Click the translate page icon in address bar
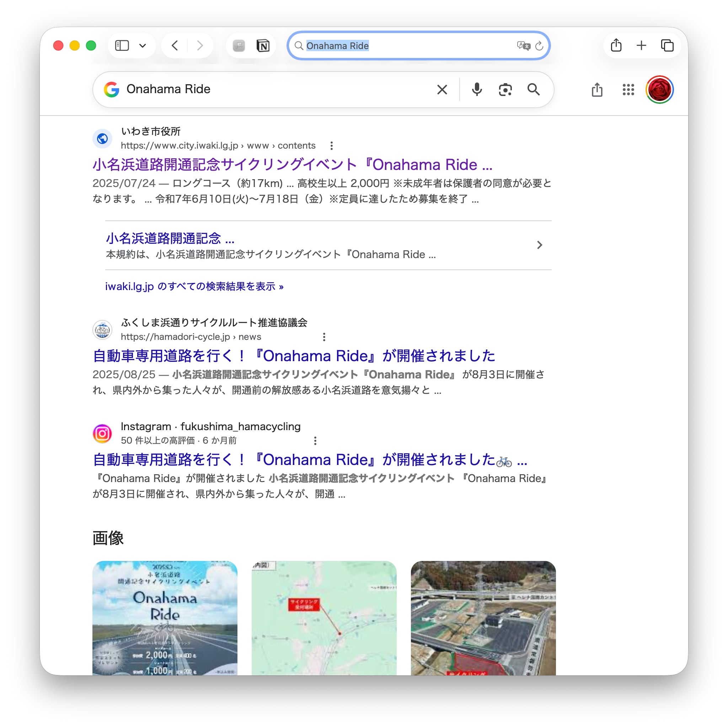 coord(523,45)
